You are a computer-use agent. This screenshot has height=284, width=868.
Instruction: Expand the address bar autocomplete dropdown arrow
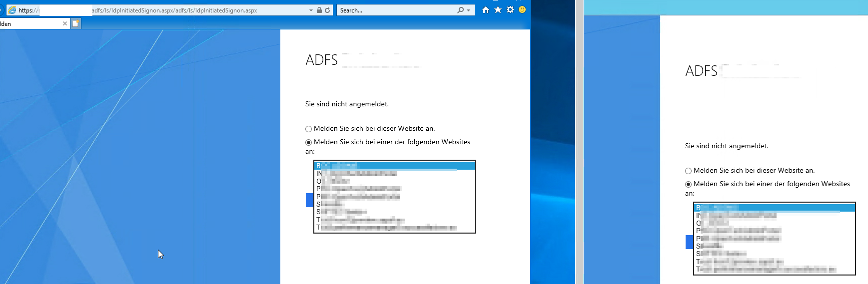point(311,10)
